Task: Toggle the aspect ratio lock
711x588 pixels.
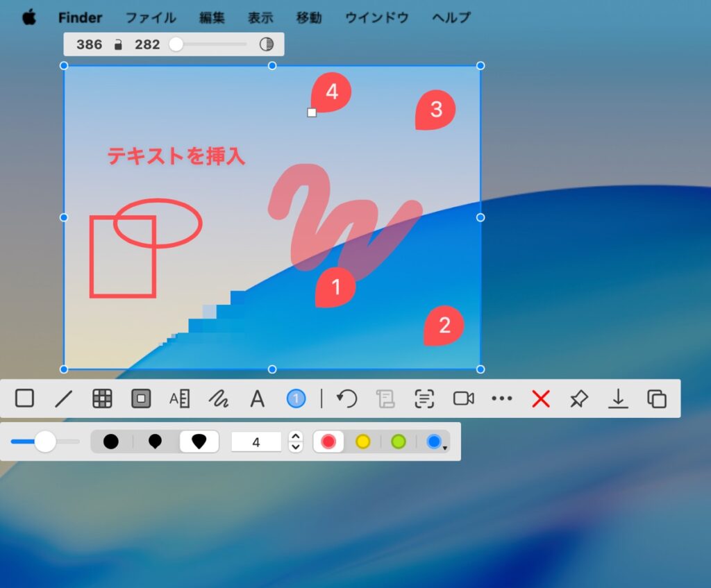Action: [x=118, y=45]
